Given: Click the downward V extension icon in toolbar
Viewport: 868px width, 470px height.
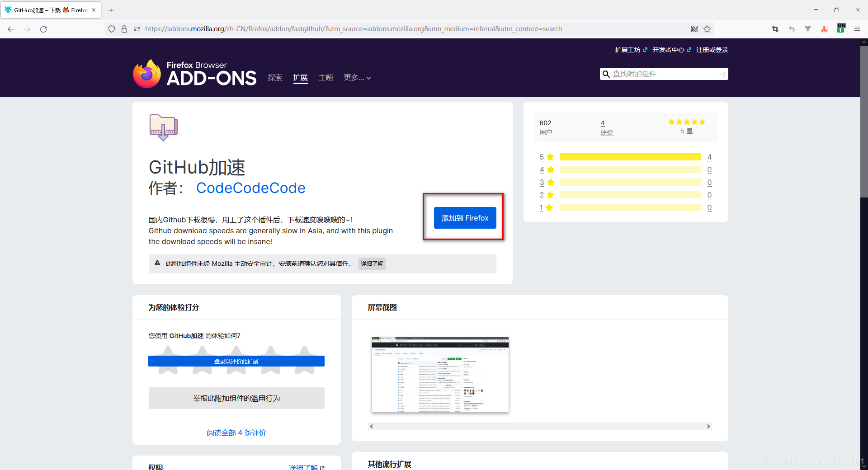Looking at the screenshot, I should (808, 29).
